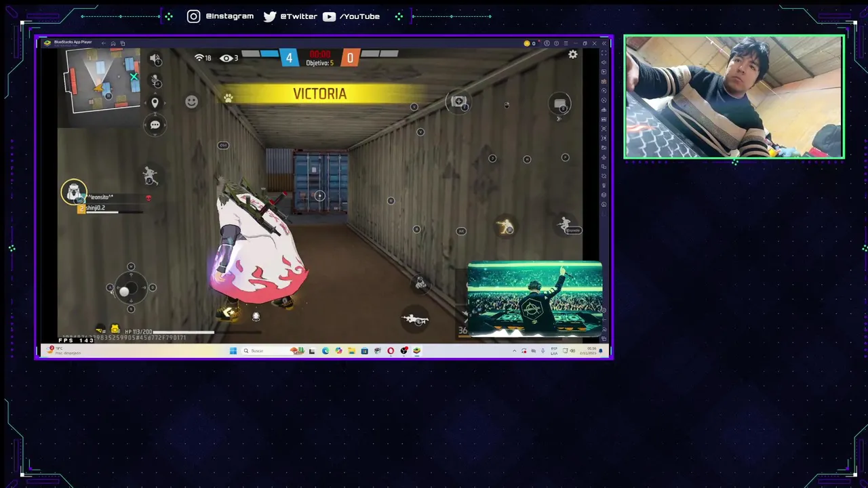The width and height of the screenshot is (868, 488).
Task: Toggle the in-game speaker sound
Action: pos(155,59)
